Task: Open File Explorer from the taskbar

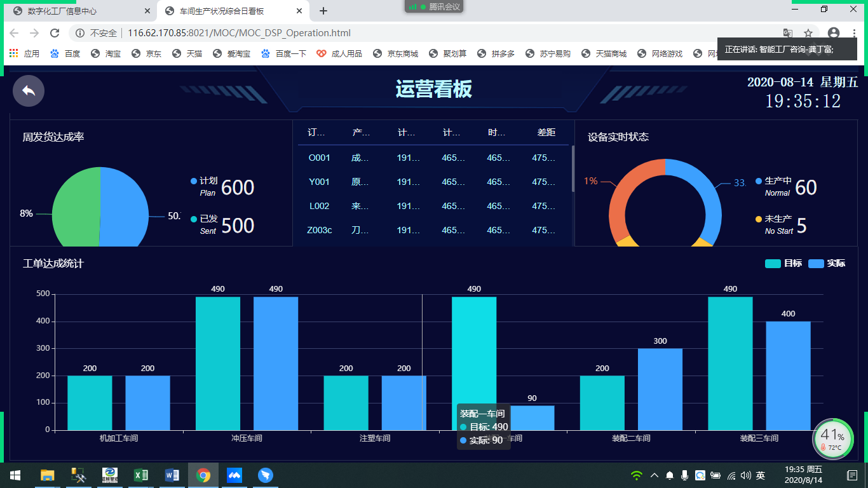Action: (x=47, y=475)
